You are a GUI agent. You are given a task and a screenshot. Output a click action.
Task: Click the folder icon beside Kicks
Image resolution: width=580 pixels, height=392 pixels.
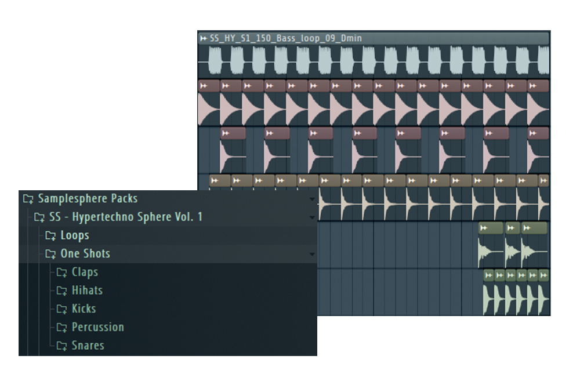(62, 309)
